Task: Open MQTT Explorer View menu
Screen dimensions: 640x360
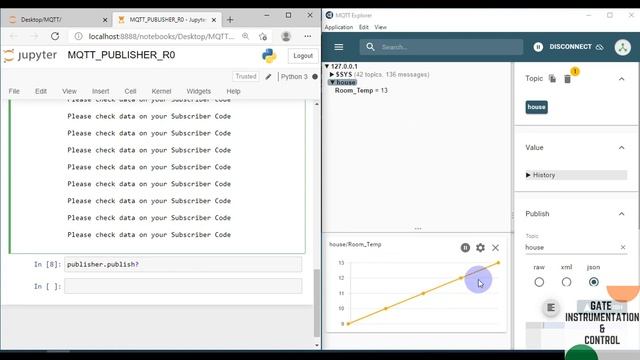Action: click(380, 27)
